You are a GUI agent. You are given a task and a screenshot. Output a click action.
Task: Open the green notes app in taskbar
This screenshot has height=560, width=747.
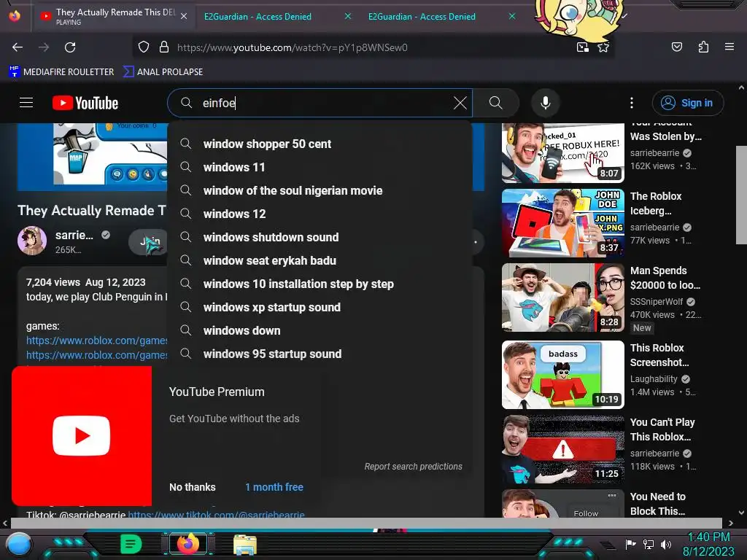(131, 544)
